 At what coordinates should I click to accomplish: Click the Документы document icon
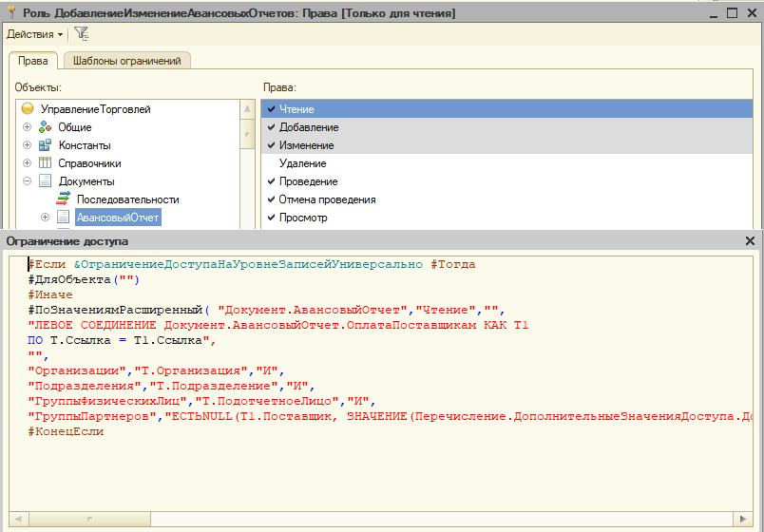click(x=45, y=181)
